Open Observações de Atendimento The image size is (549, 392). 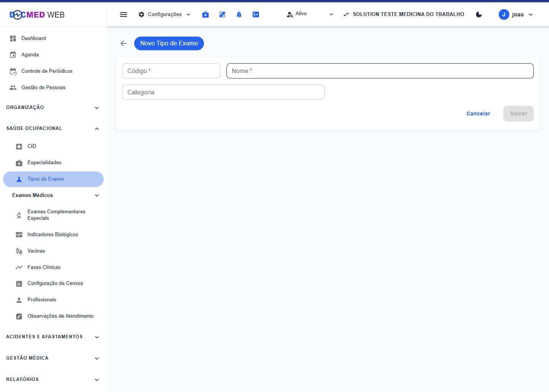53,316
